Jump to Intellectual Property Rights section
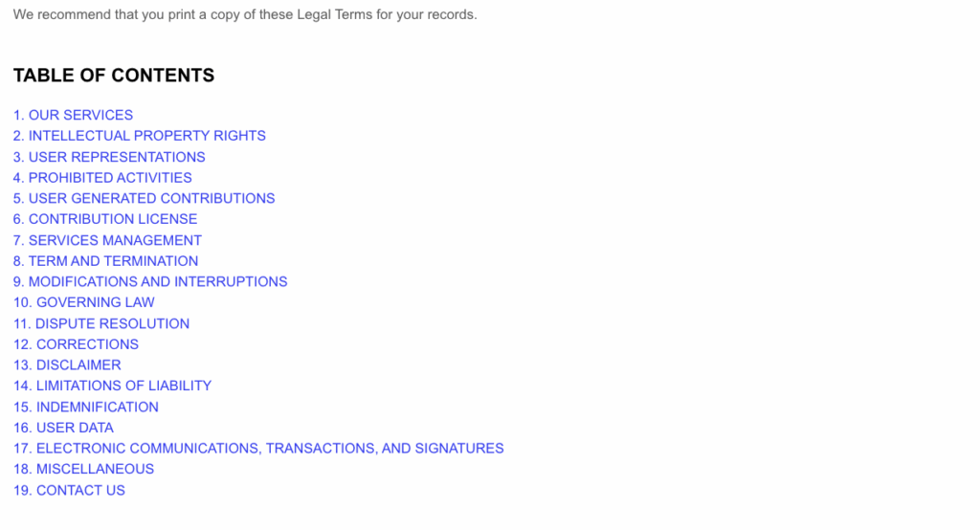 pyautogui.click(x=140, y=136)
